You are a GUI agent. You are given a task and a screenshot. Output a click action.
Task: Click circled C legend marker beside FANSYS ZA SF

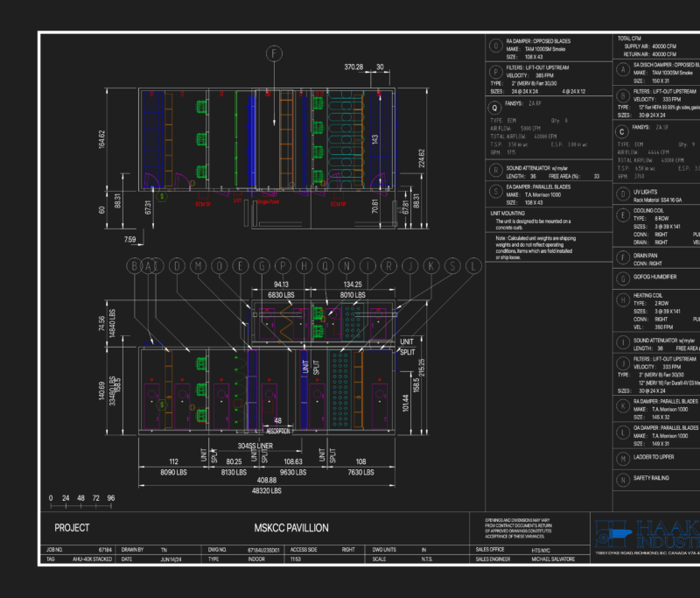coord(622,131)
